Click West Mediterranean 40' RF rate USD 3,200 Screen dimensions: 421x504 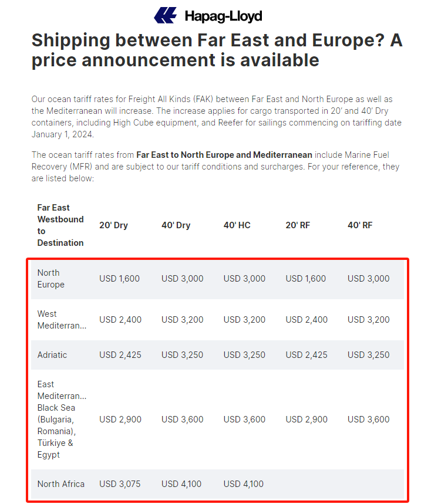click(368, 320)
